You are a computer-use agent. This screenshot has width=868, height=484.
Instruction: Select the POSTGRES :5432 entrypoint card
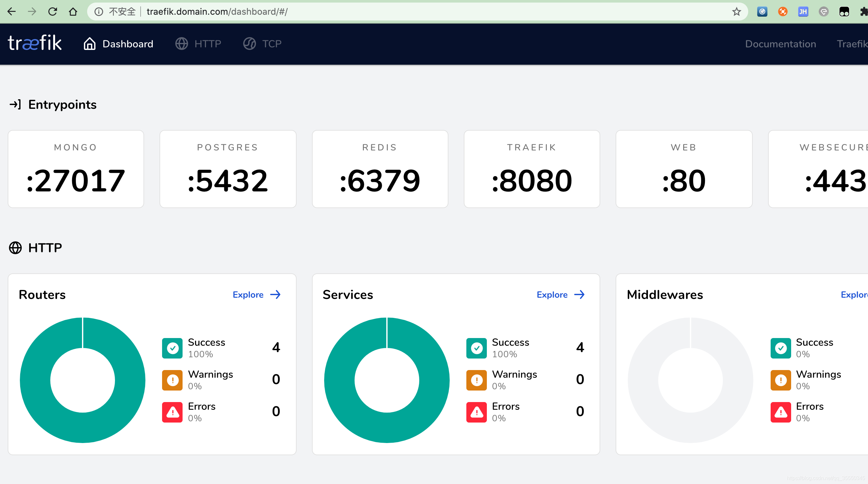tap(228, 169)
